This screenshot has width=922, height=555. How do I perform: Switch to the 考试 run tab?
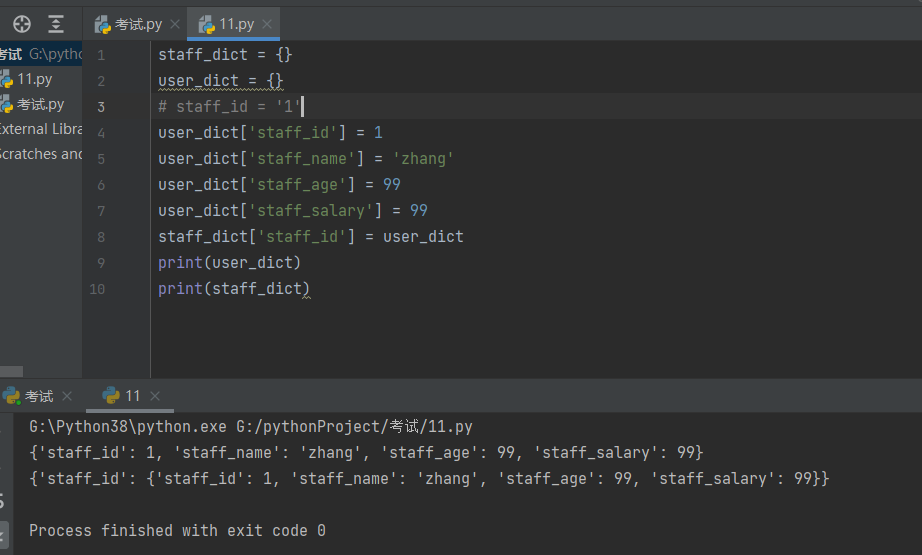point(39,396)
